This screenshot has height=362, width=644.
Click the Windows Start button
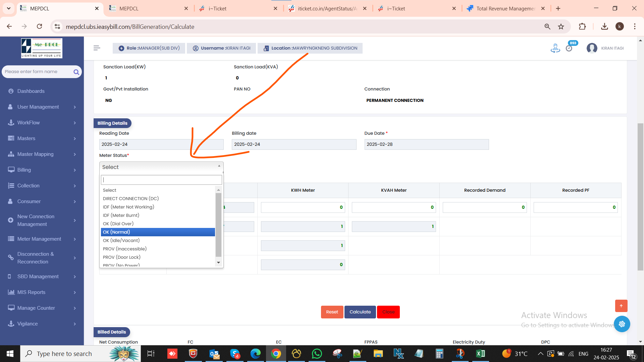click(10, 354)
